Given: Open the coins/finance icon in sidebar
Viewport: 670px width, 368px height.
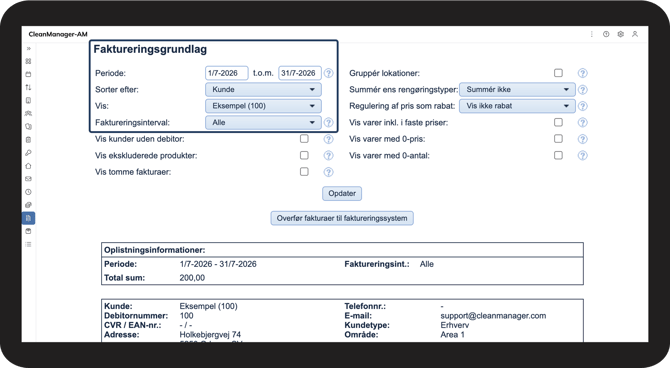Looking at the screenshot, I should coord(29,205).
